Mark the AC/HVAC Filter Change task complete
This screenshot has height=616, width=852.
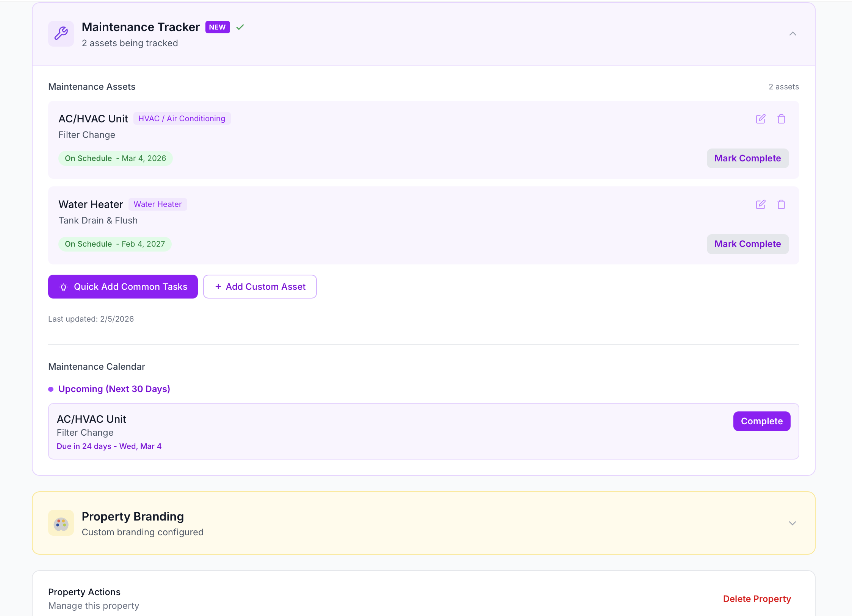pyautogui.click(x=747, y=158)
